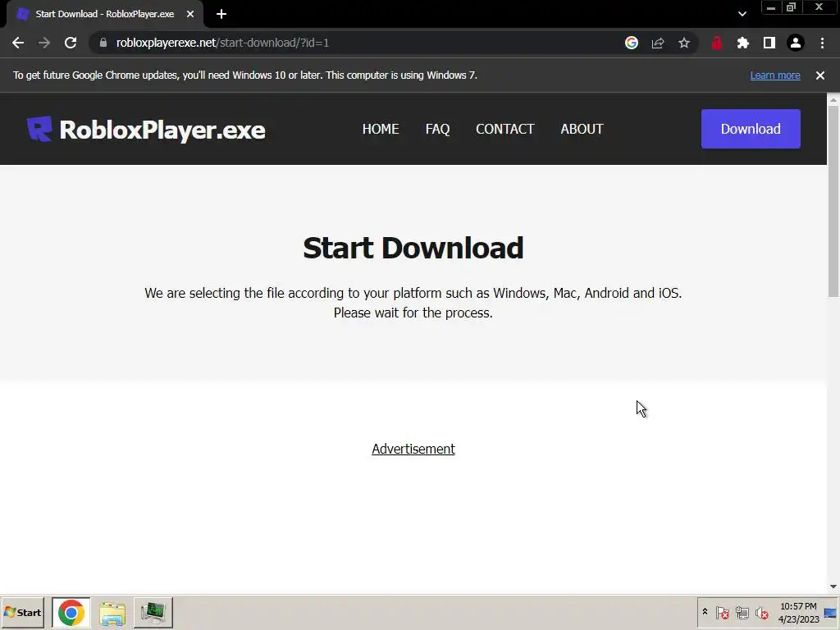Image resolution: width=840 pixels, height=630 pixels.
Task: Dismiss the Windows 7 update notice
Action: 820,75
